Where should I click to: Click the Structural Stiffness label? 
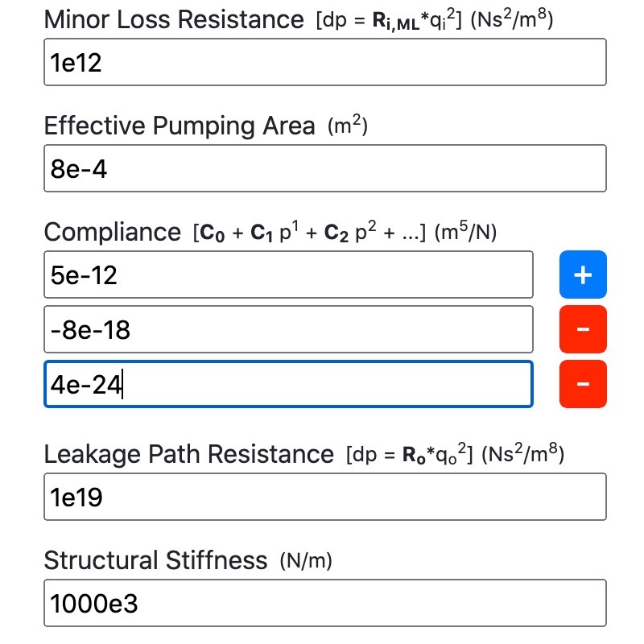[155, 560]
